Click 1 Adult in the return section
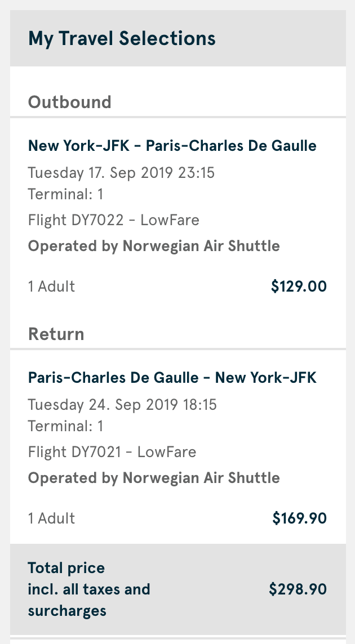This screenshot has width=355, height=644. (x=51, y=518)
